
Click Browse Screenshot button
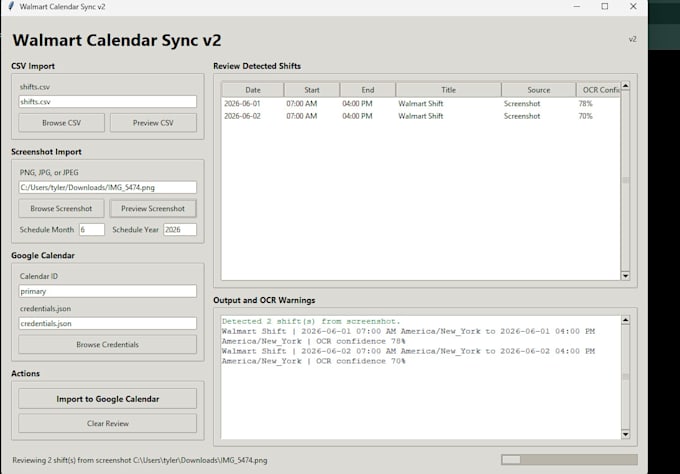tap(61, 209)
